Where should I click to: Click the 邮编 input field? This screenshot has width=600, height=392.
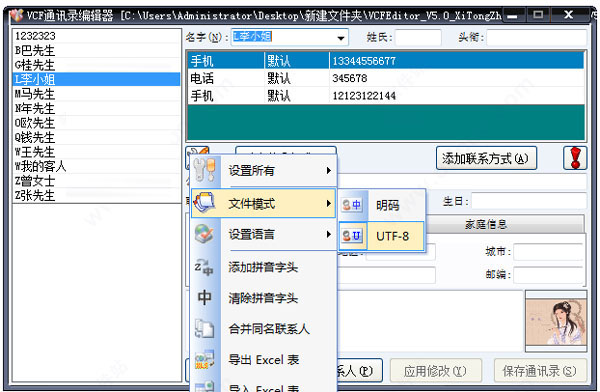tap(549, 275)
